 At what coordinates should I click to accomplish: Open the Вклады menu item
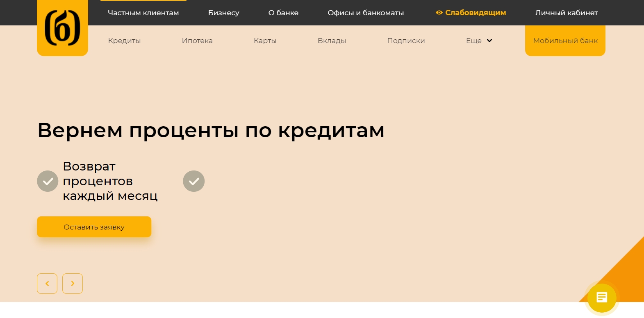click(x=332, y=41)
